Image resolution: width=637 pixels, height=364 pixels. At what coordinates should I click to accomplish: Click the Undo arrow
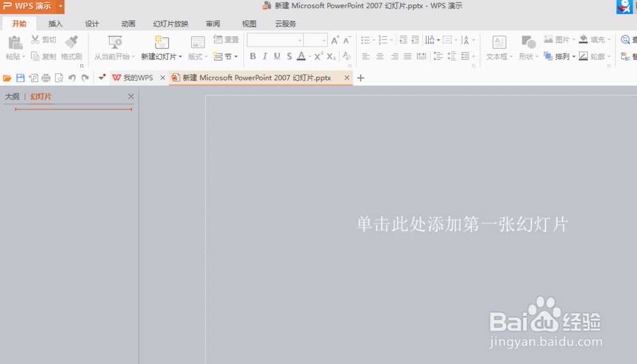[x=72, y=78]
